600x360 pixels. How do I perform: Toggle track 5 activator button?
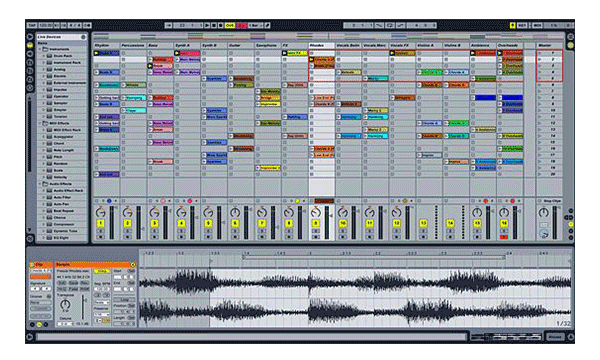pos(208,223)
